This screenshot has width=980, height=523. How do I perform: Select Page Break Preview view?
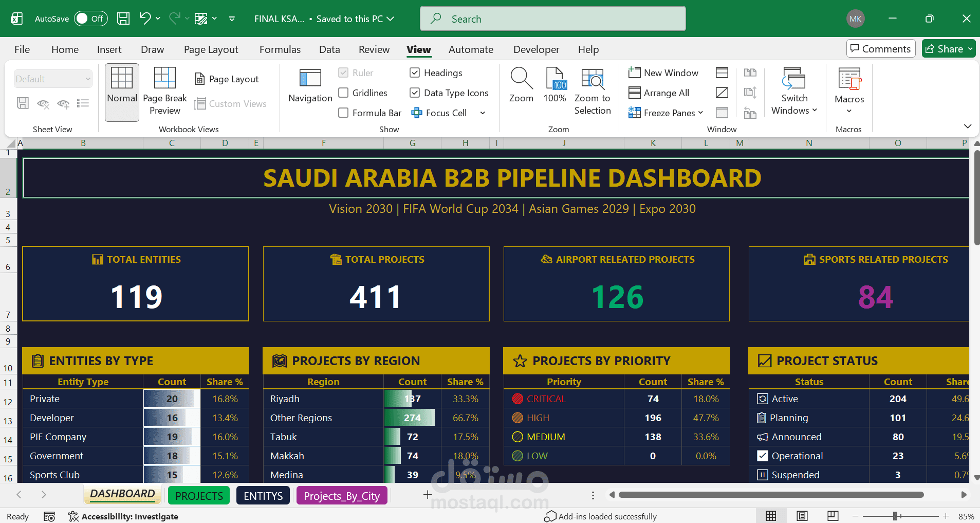click(x=164, y=91)
